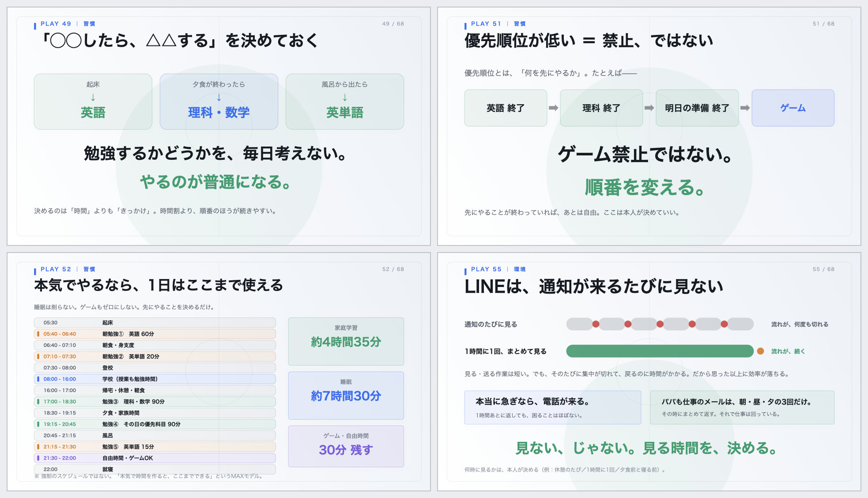Click the ゲーム・自由時間 30分 残す card
Screen dimensions: 868x498
click(346, 446)
